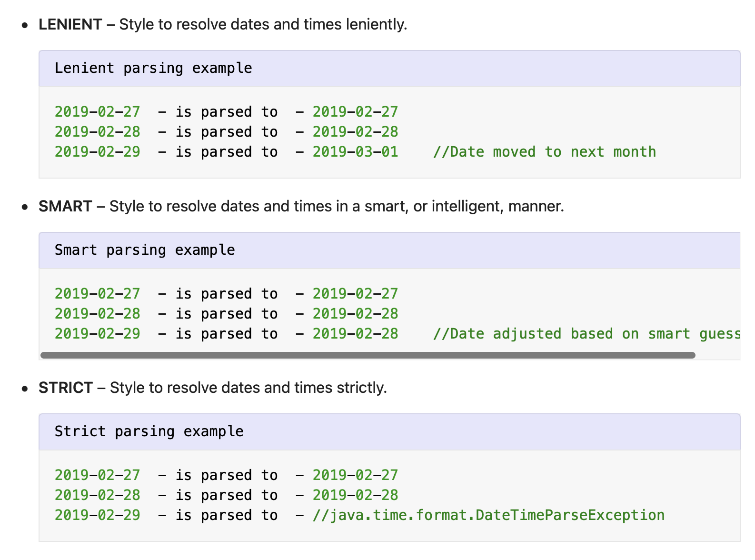Click input date '2019-02-29' in Strict example
The width and height of the screenshot is (755, 560).
[x=98, y=515]
